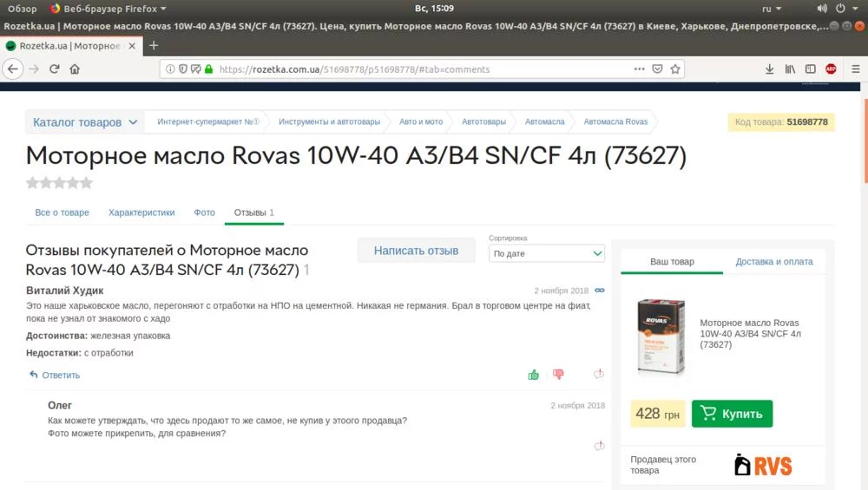Open Автотовары breadcrumb link
Image resolution: width=868 pixels, height=490 pixels.
click(483, 121)
